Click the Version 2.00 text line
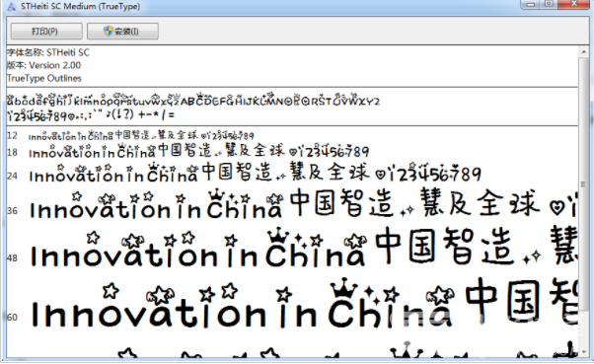The width and height of the screenshot is (594, 364). coord(44,65)
